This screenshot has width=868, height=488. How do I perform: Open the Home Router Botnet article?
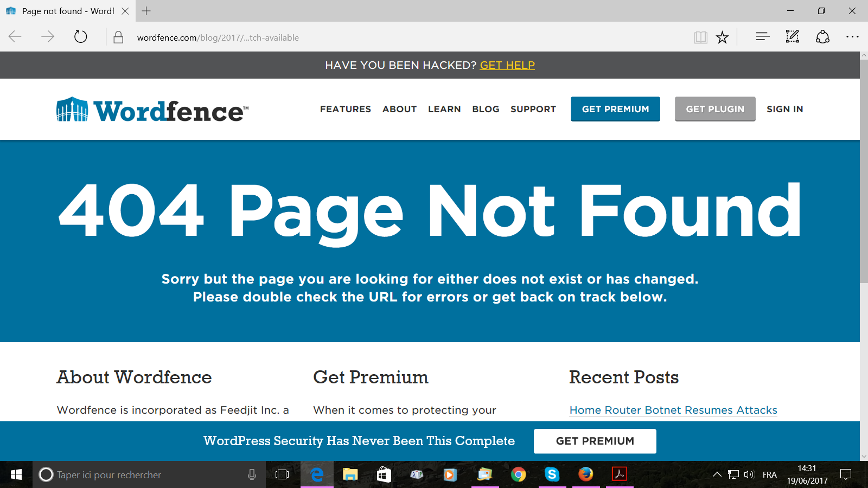point(673,410)
